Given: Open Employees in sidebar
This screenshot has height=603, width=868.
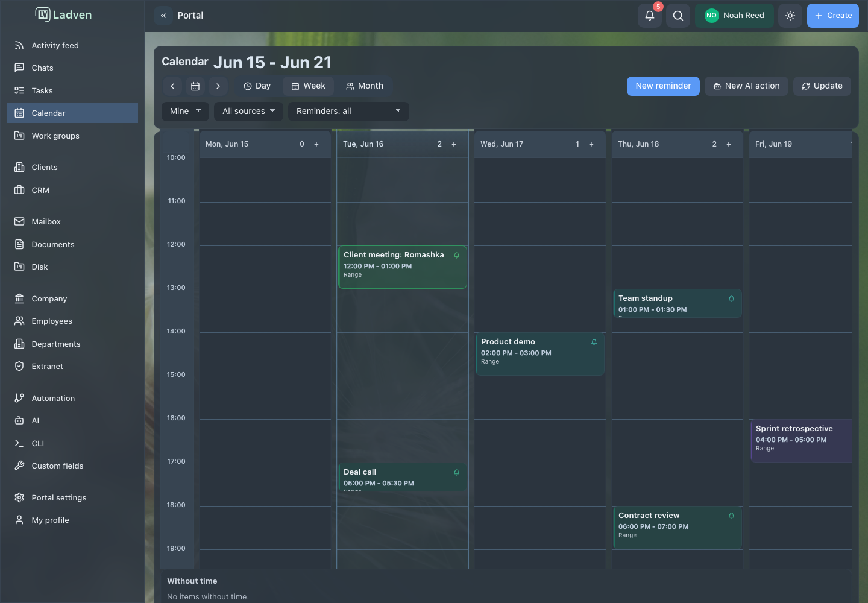Looking at the screenshot, I should pyautogui.click(x=72, y=321).
